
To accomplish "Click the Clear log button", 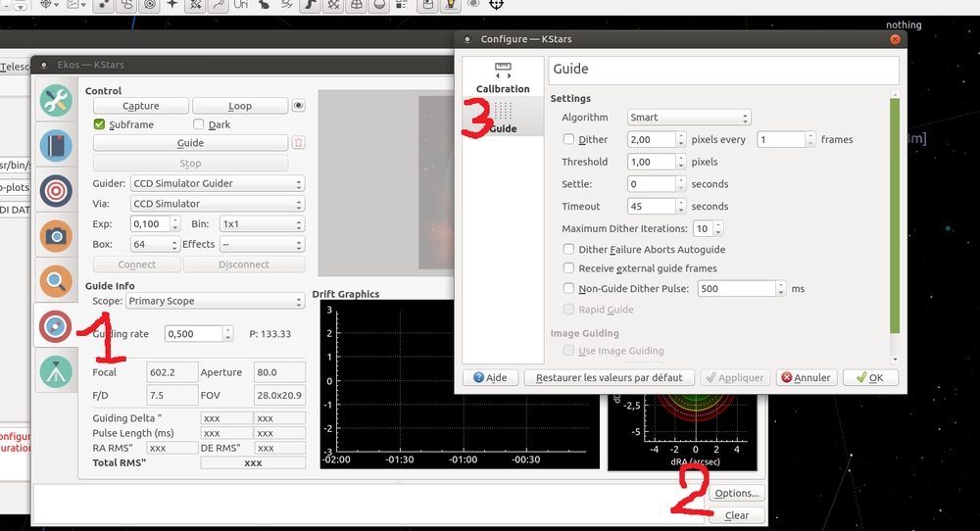I will pyautogui.click(x=737, y=515).
